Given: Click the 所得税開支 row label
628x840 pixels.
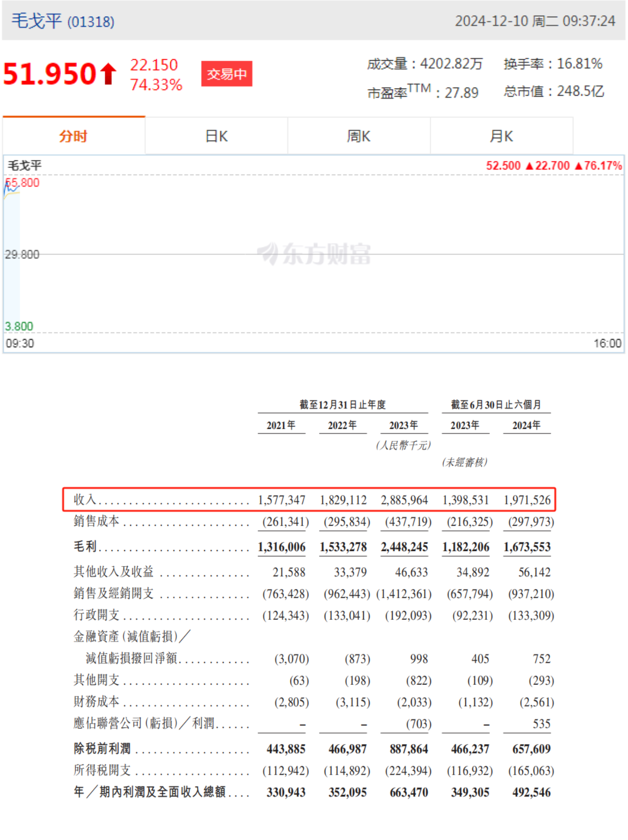Looking at the screenshot, I should pos(103,770).
